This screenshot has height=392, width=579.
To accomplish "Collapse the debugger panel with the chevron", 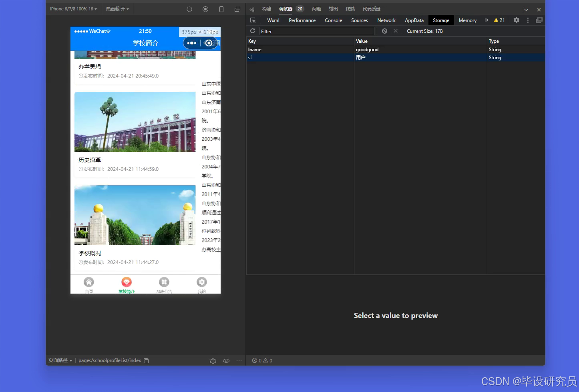I will click(x=526, y=10).
